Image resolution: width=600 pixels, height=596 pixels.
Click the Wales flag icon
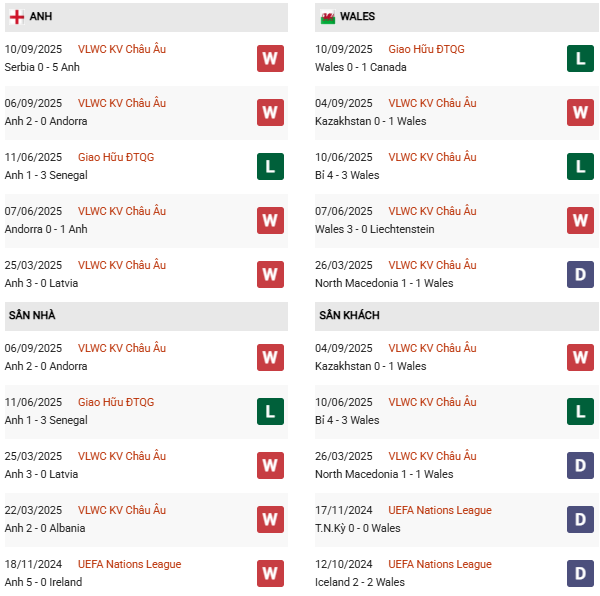pos(327,17)
